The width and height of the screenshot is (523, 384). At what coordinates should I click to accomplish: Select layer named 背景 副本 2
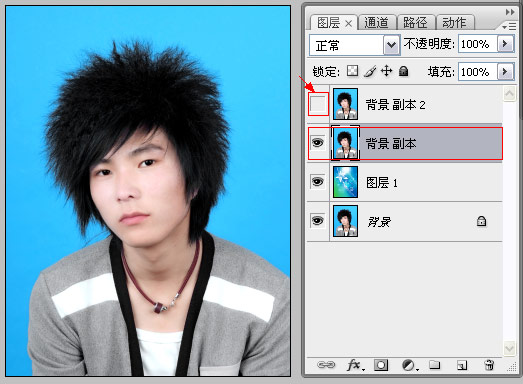[x=396, y=104]
